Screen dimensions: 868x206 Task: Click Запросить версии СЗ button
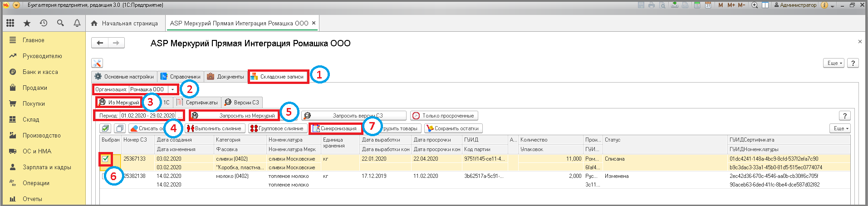(x=354, y=116)
